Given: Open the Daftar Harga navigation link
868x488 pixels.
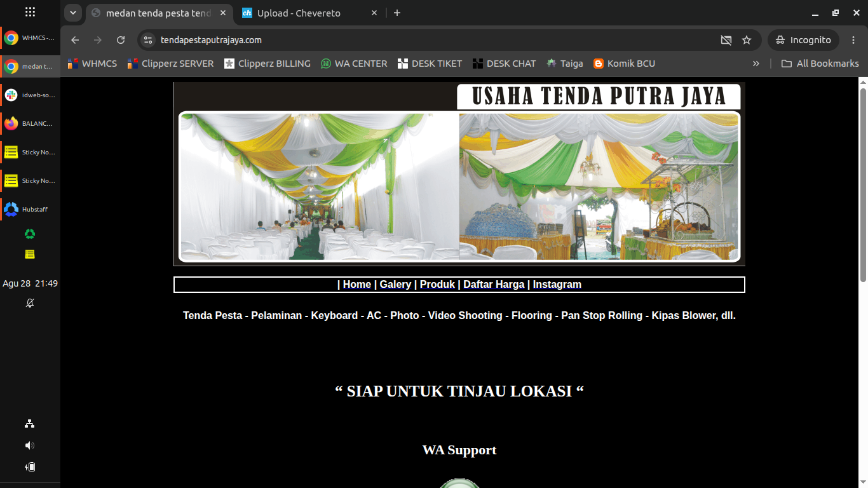Looking at the screenshot, I should pyautogui.click(x=494, y=285).
